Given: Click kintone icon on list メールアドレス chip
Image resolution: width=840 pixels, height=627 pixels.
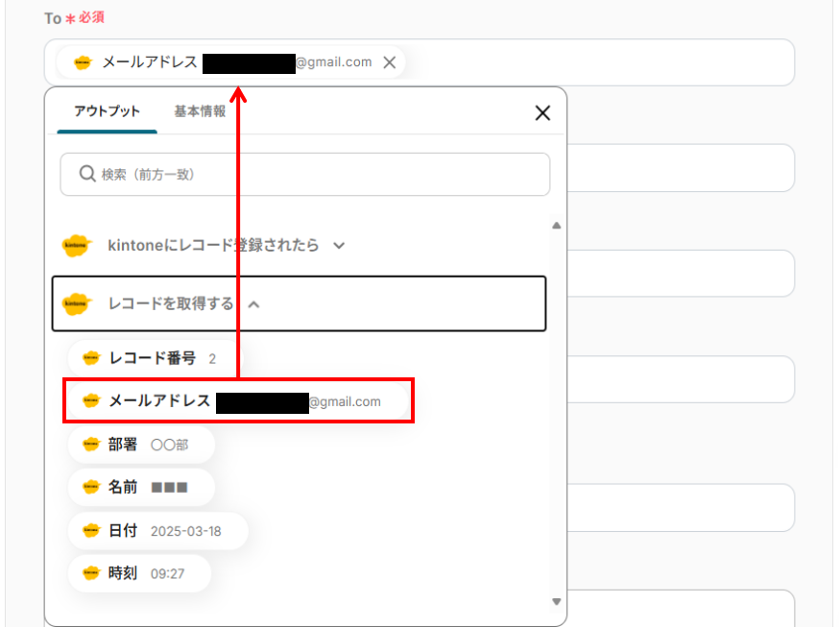Looking at the screenshot, I should point(91,400).
